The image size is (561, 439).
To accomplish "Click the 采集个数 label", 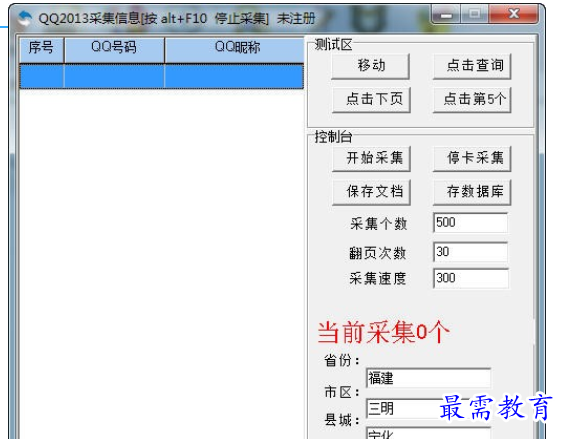I will point(378,224).
